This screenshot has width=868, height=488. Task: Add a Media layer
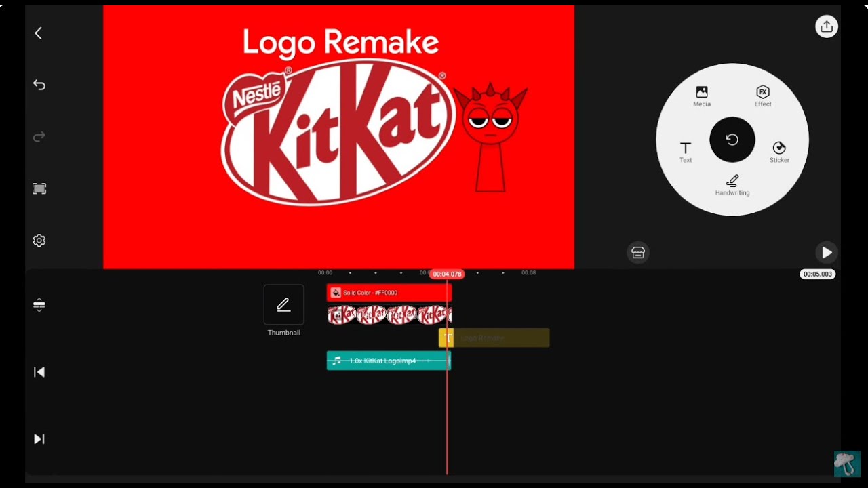coord(702,96)
